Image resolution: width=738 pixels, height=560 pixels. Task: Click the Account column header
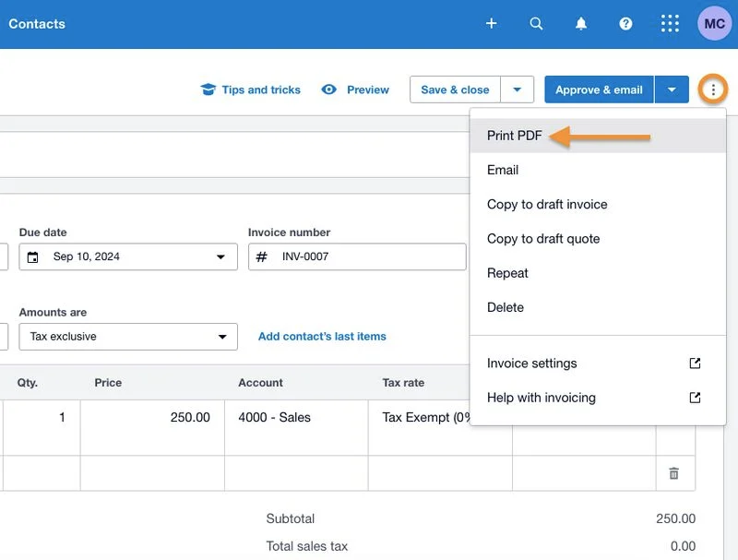click(260, 383)
